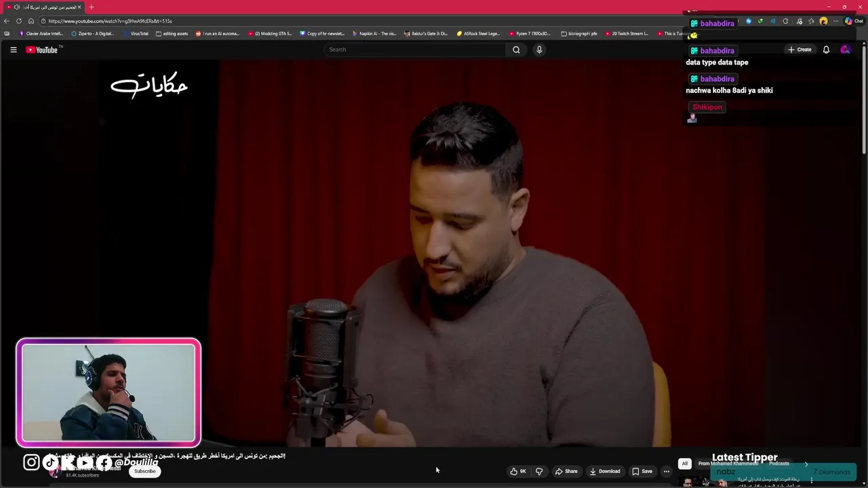Open a new browser tab
This screenshot has width=868, height=488.
(x=92, y=7)
